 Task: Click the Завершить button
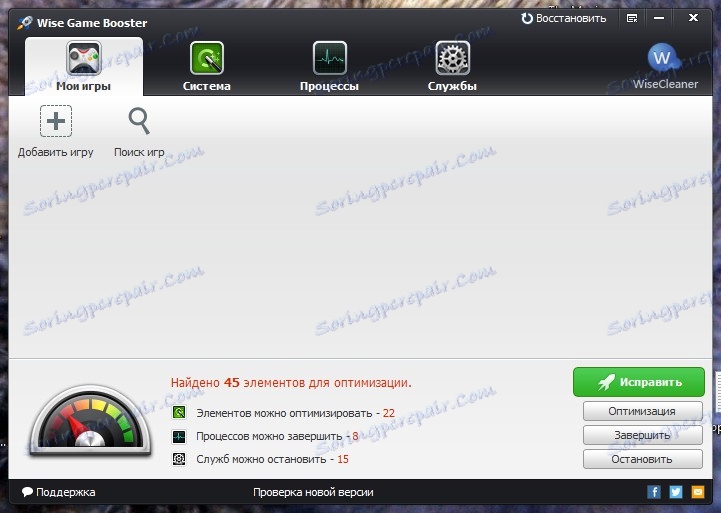pyautogui.click(x=642, y=435)
